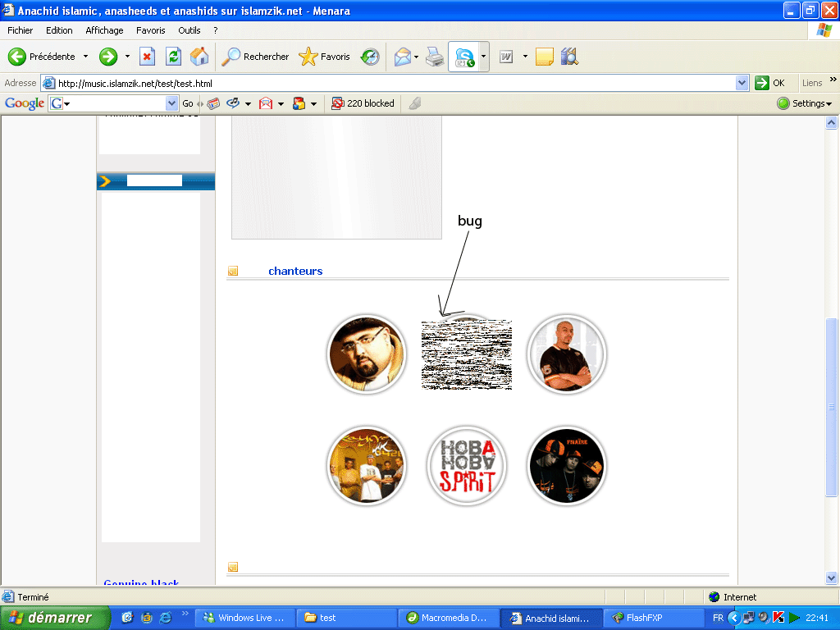This screenshot has width=840, height=630.
Task: Open the three rappers in caps thumbnail
Action: tap(566, 466)
